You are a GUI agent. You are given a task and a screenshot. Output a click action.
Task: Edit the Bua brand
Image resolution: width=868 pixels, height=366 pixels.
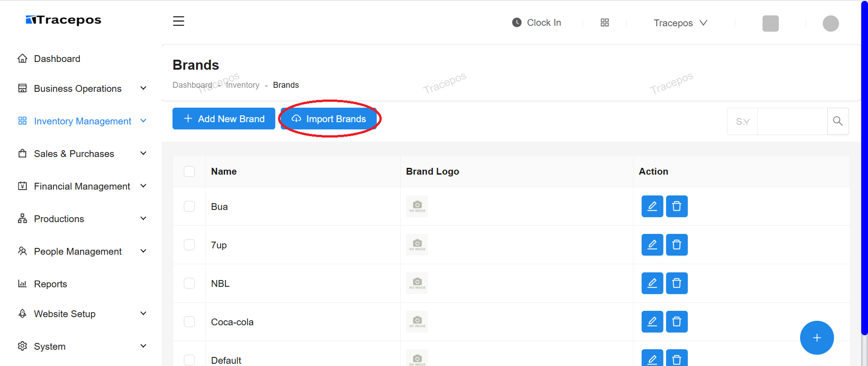652,206
